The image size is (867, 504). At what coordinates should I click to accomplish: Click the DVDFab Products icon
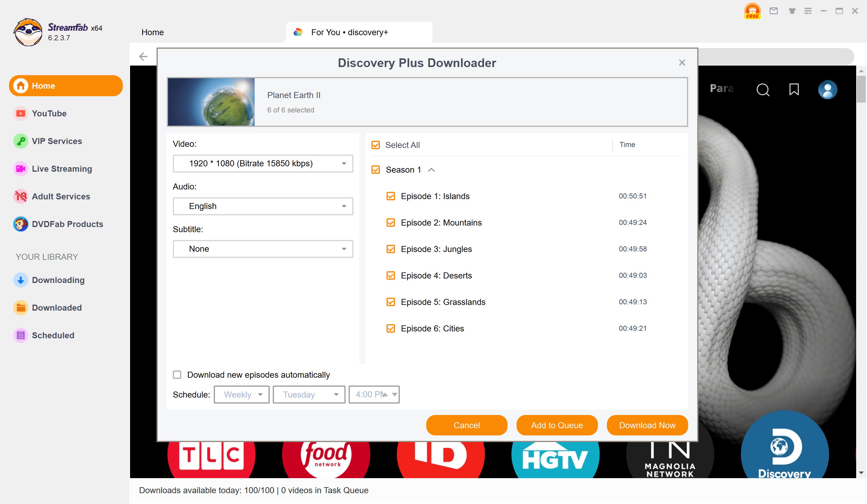(x=21, y=224)
